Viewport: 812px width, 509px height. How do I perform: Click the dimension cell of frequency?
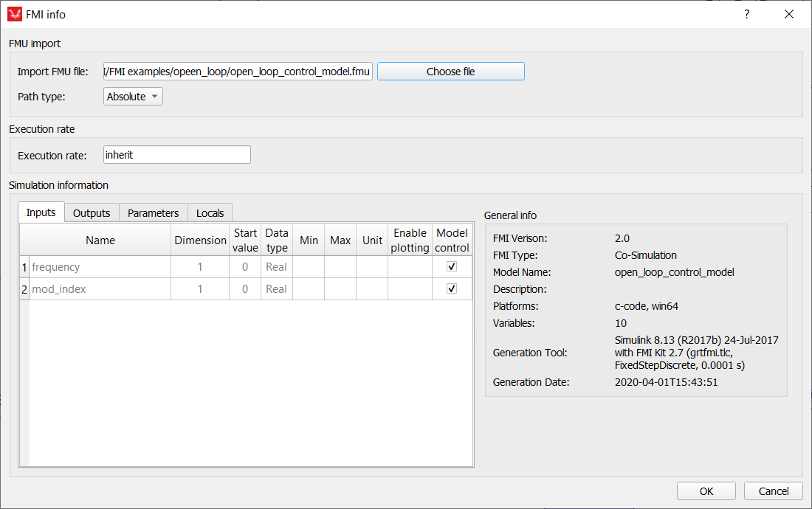point(200,267)
